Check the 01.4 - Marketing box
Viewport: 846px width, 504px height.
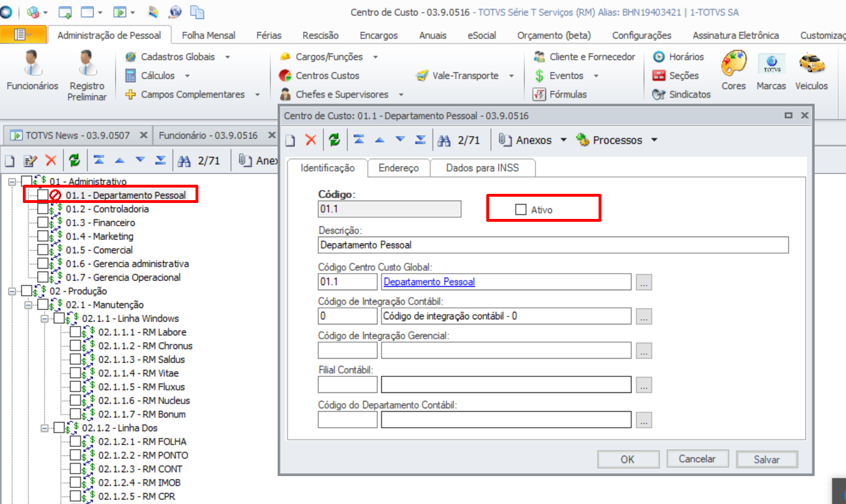point(43,236)
